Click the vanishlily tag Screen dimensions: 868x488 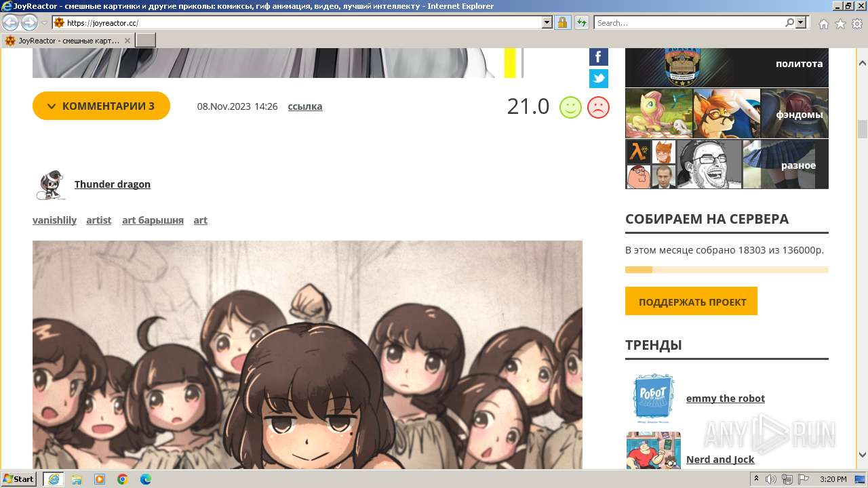point(54,220)
